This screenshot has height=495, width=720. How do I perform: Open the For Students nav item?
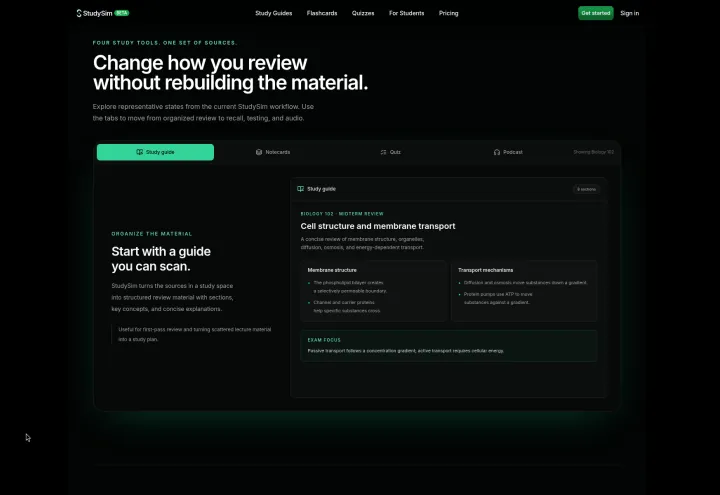[x=406, y=13]
